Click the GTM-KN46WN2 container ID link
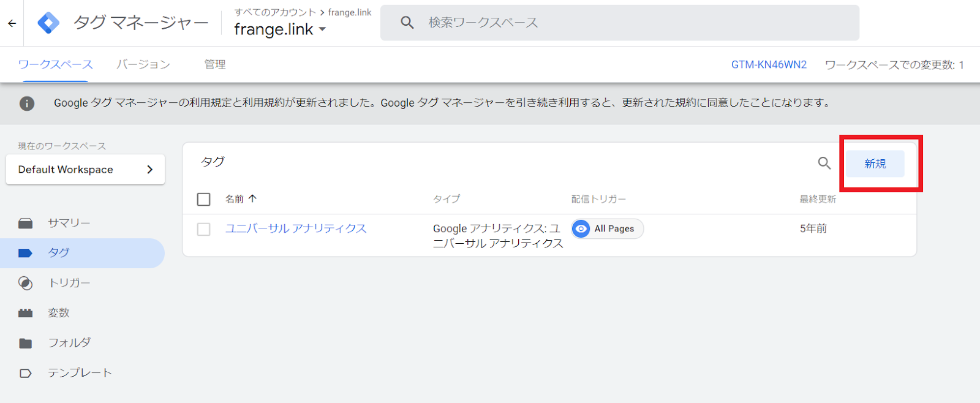 pyautogui.click(x=769, y=64)
